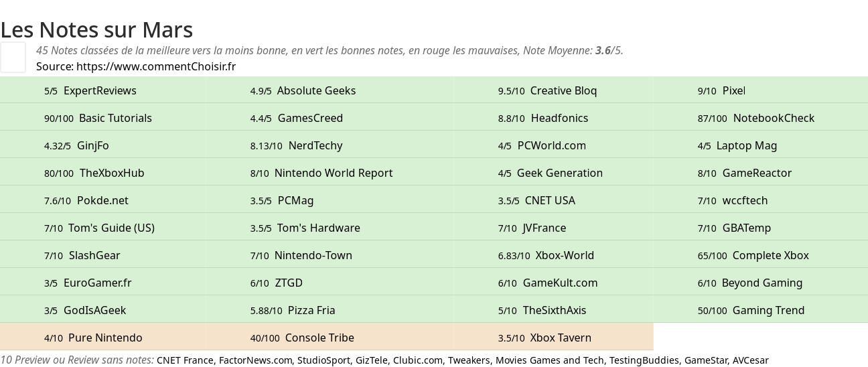Open the Movies Games and Tech link
The image size is (868, 367).
549,360
